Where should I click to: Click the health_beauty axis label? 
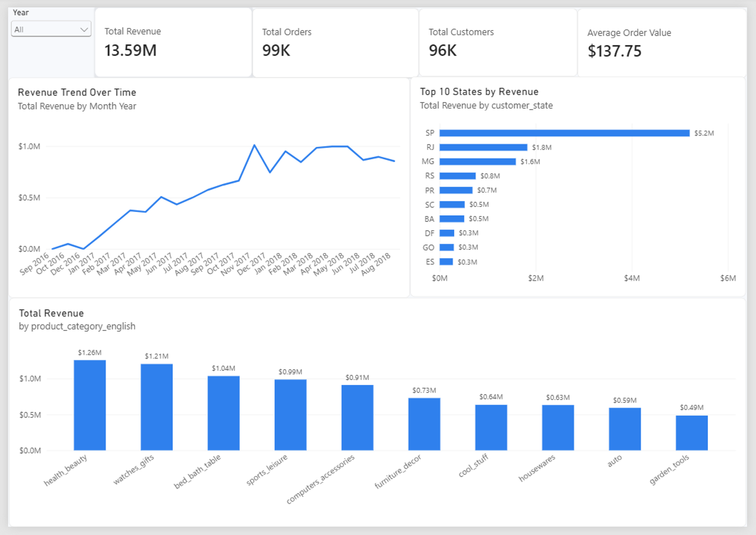pos(66,470)
